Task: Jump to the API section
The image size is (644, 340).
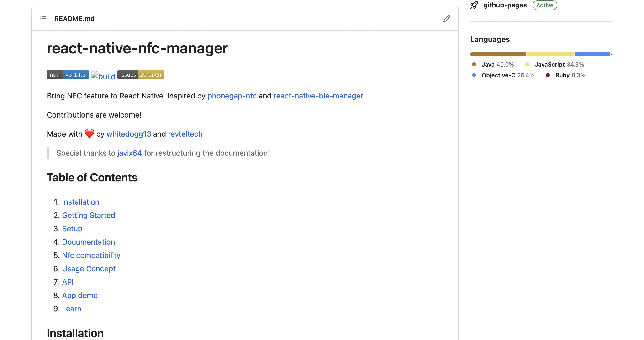Action: [x=68, y=282]
